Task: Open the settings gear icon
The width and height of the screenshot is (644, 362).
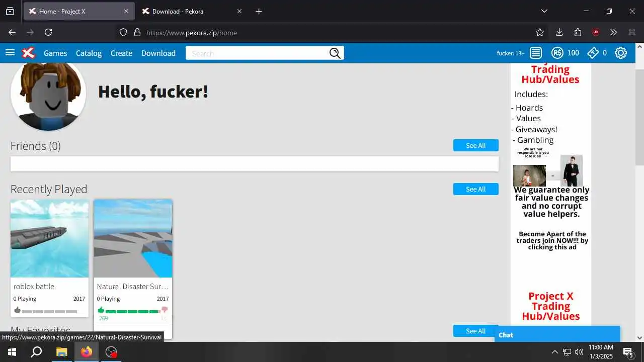Action: click(621, 53)
